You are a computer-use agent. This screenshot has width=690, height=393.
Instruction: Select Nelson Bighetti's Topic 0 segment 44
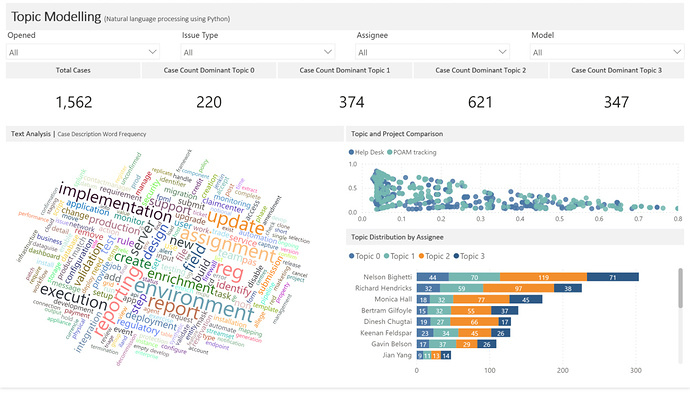pyautogui.click(x=433, y=277)
